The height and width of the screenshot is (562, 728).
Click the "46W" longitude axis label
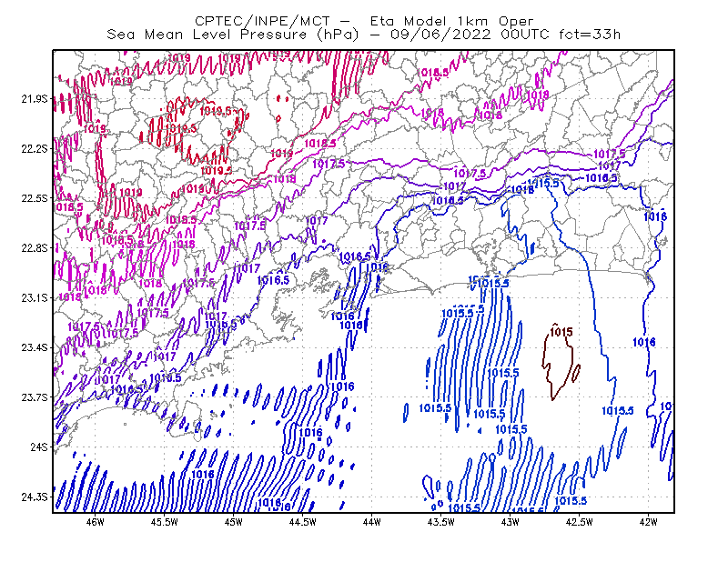pos(96,522)
